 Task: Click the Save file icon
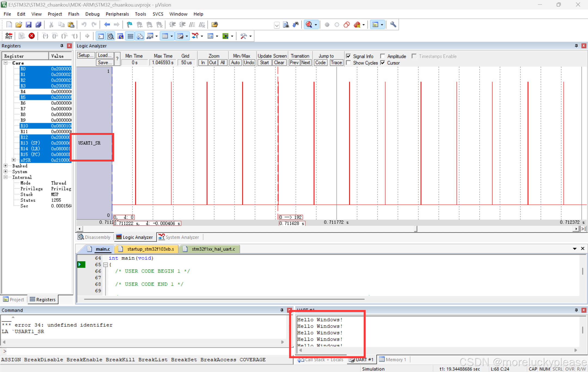coord(29,25)
